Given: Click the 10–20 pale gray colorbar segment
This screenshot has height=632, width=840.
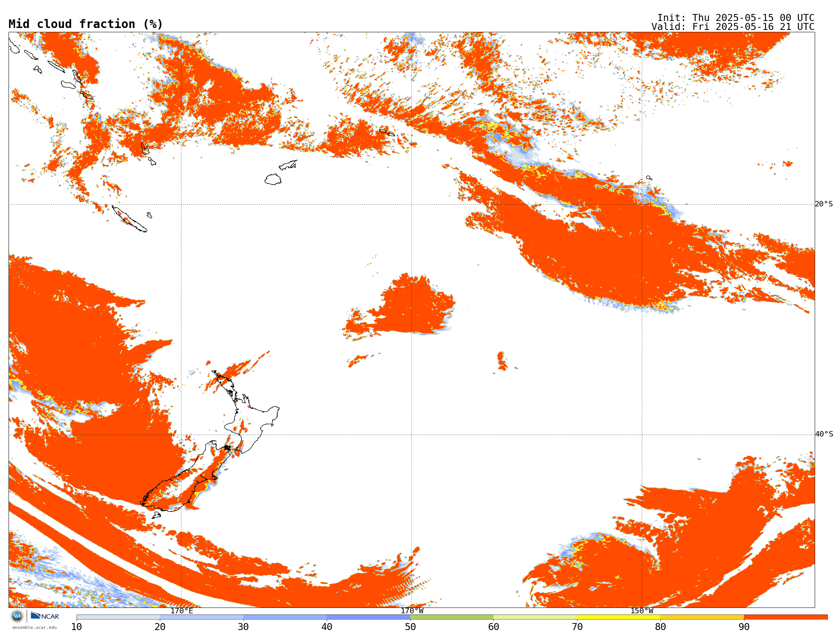Looking at the screenshot, I should point(118,617).
